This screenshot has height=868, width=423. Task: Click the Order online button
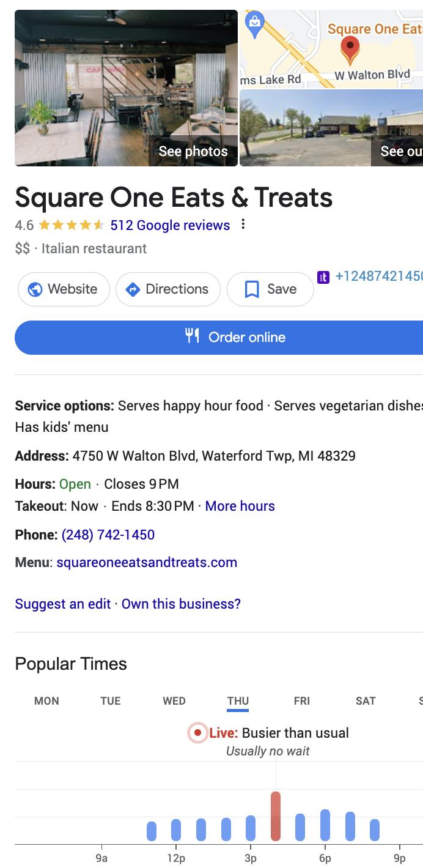click(219, 337)
